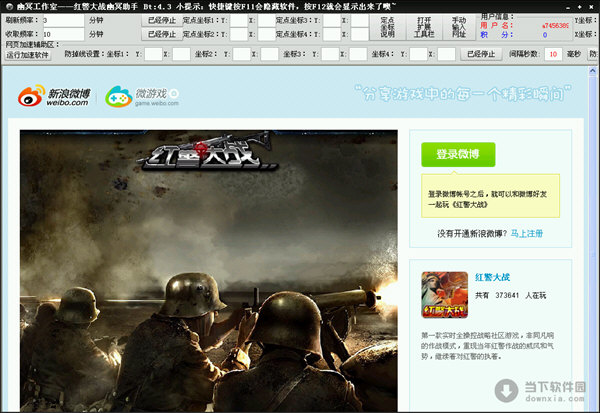This screenshot has width=600, height=413.
Task: Click the 定点坐标2 X input field
Action: pyautogui.click(x=266, y=34)
